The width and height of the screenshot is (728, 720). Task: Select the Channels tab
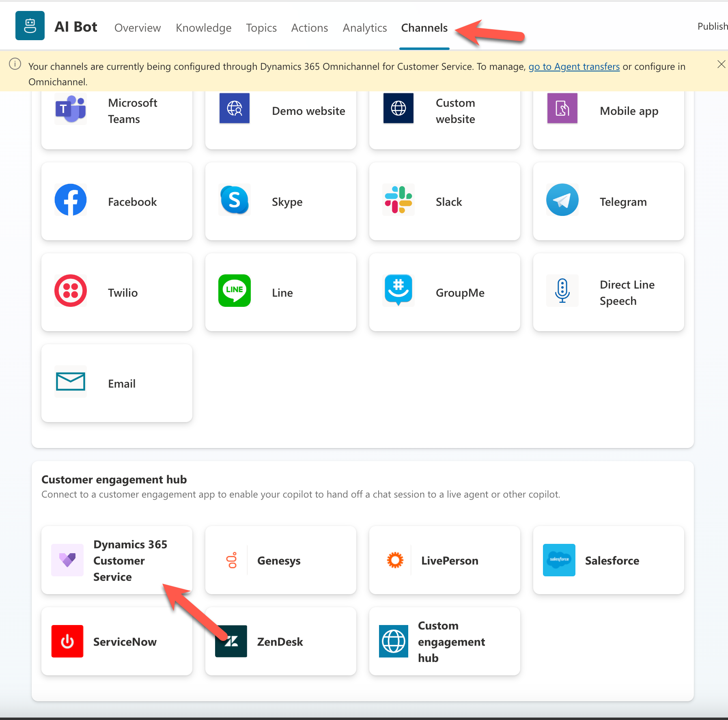click(424, 28)
